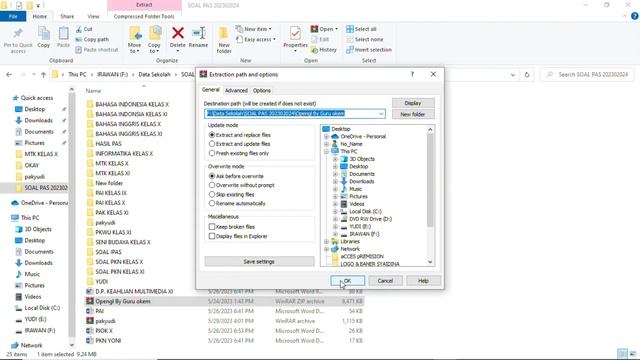Open the New item dropdown

point(253,29)
